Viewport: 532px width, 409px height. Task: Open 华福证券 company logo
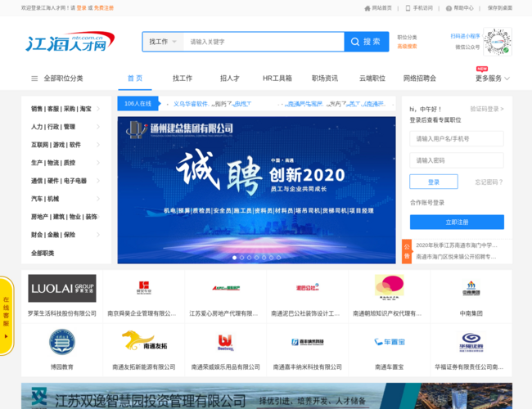pos(471,342)
